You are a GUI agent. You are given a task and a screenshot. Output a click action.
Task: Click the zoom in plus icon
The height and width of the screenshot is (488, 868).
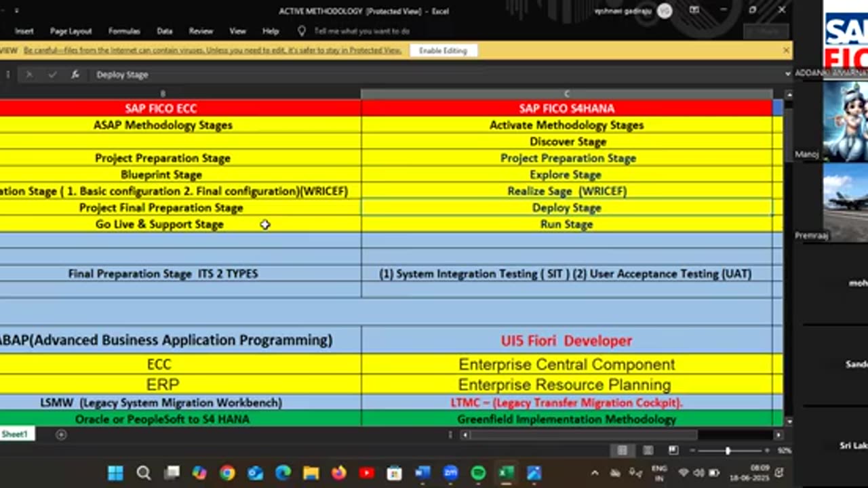(767, 451)
